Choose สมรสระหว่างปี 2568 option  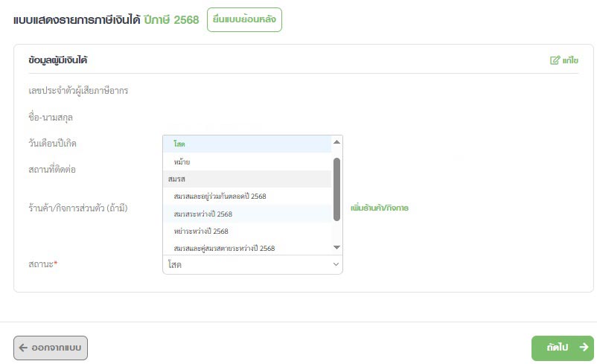[247, 214]
